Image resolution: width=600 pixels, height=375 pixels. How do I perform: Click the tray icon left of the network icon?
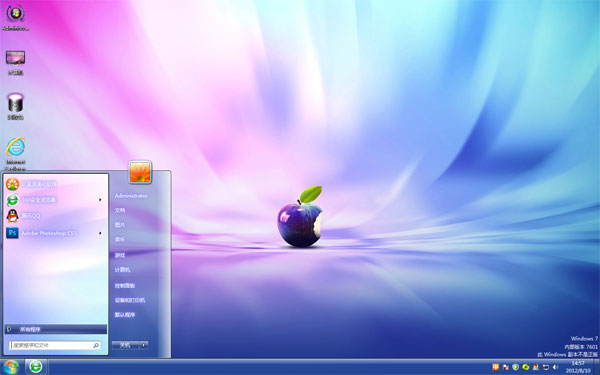click(536, 367)
